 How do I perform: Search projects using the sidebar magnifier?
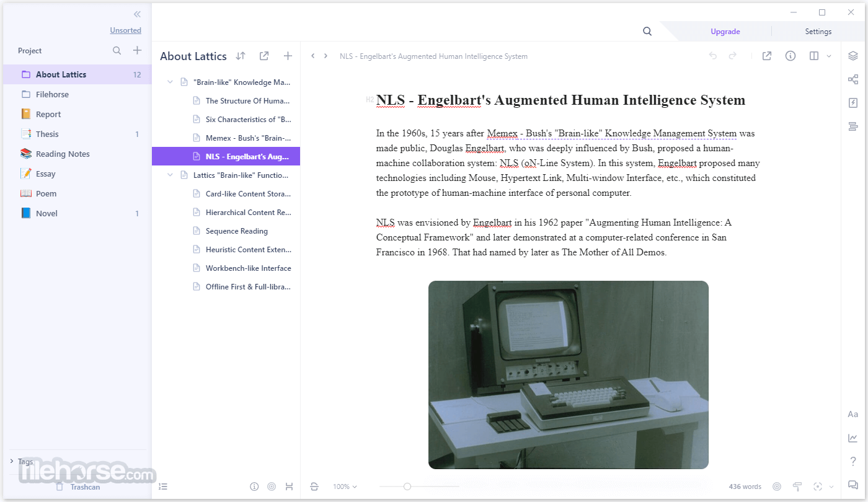tap(117, 51)
